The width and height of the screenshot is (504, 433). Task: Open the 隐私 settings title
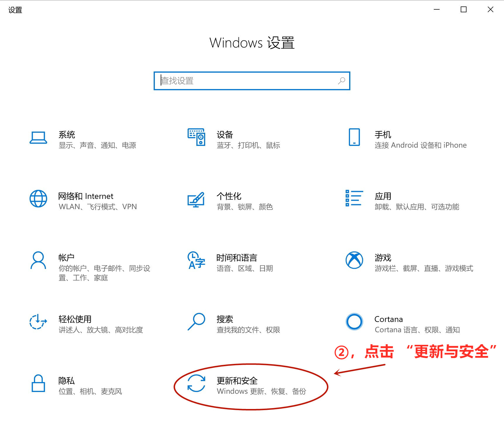pos(66,381)
